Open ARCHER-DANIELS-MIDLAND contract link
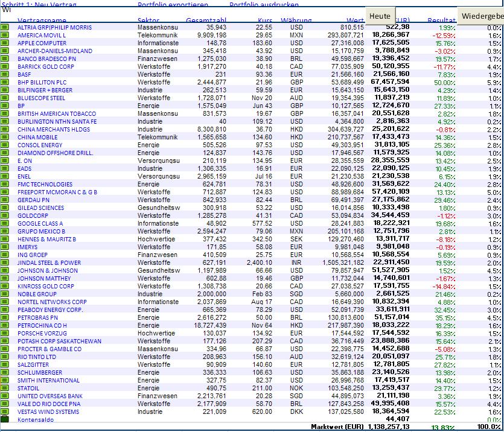This screenshot has height=432, width=504. [x=55, y=51]
